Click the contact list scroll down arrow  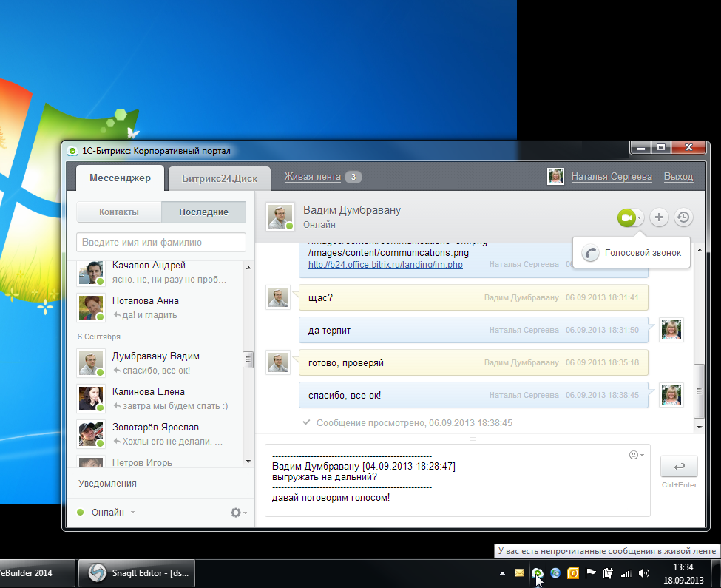click(248, 461)
